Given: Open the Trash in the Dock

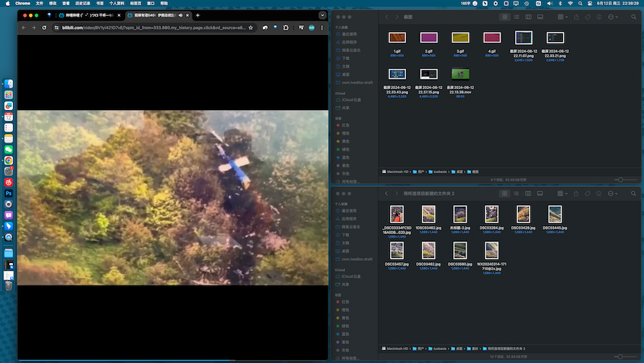Looking at the screenshot, I should click(x=9, y=286).
